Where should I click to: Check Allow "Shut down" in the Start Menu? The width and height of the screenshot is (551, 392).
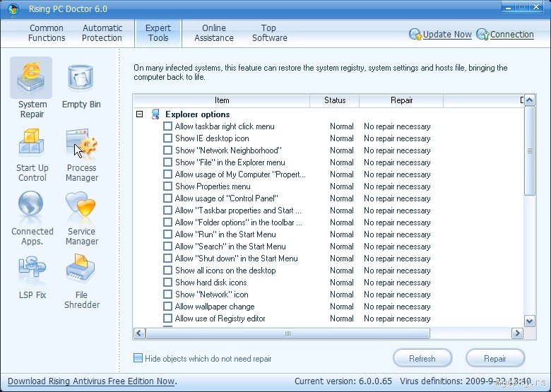(167, 259)
